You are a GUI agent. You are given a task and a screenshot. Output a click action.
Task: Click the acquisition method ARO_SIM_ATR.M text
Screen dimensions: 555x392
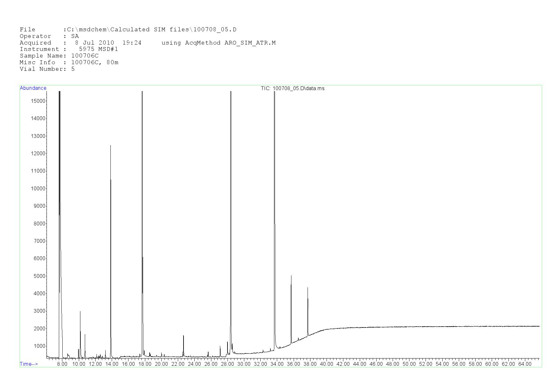[x=250, y=43]
